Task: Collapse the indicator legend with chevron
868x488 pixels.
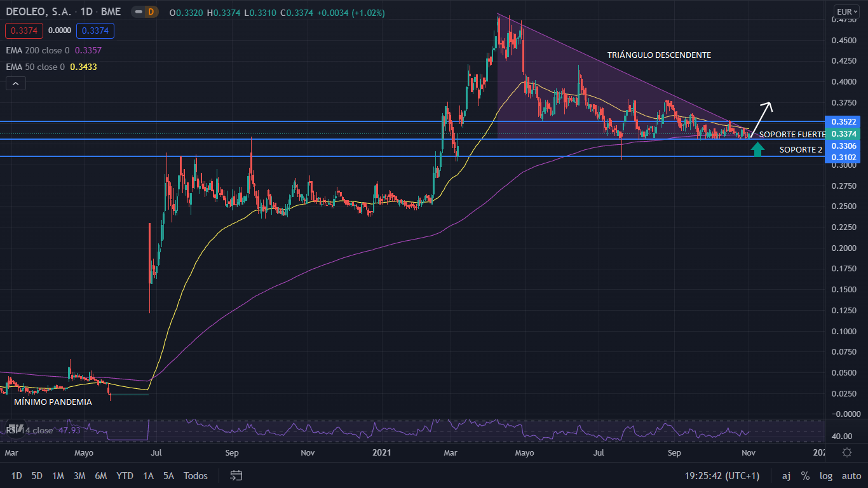Action: 15,83
